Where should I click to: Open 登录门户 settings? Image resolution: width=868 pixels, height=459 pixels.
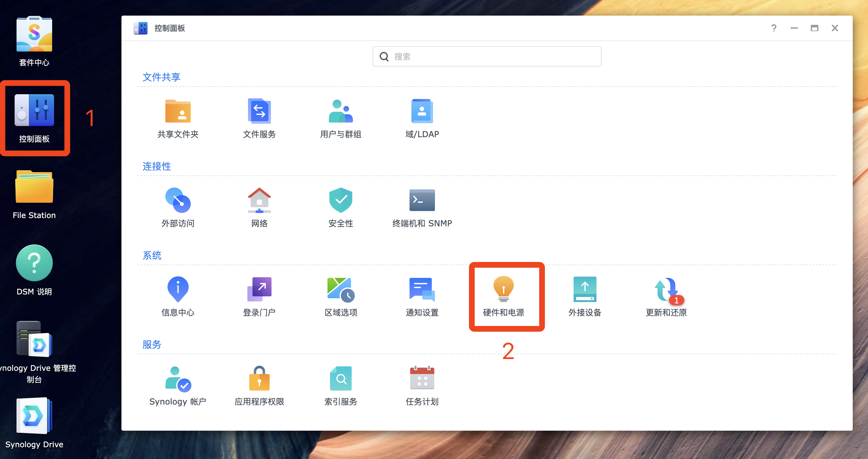pyautogui.click(x=259, y=296)
